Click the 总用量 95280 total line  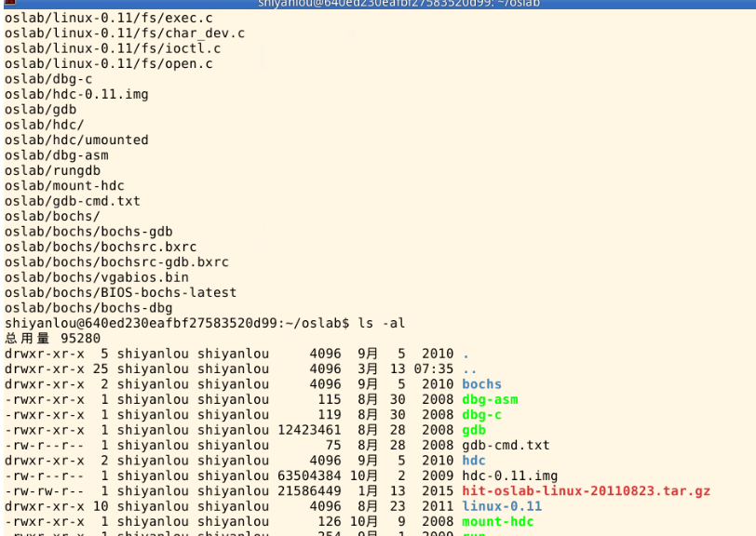coord(52,339)
